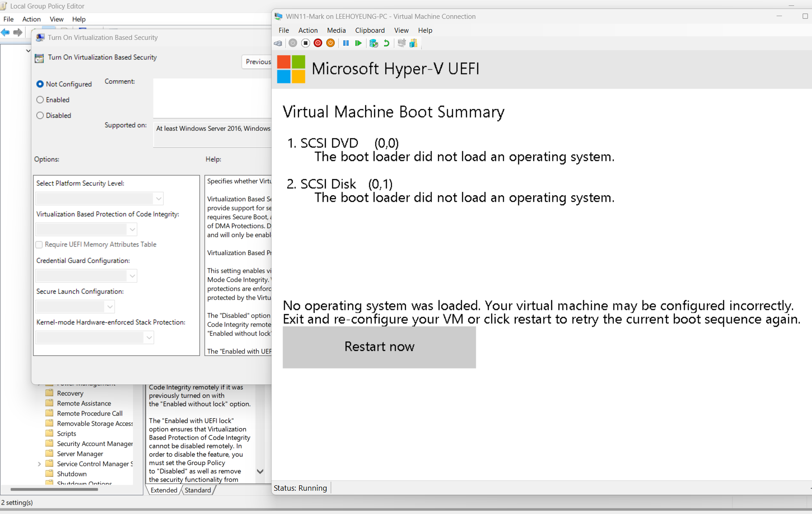Create a checkpoint of WIN11-Mark
The width and height of the screenshot is (812, 514).
(x=374, y=43)
